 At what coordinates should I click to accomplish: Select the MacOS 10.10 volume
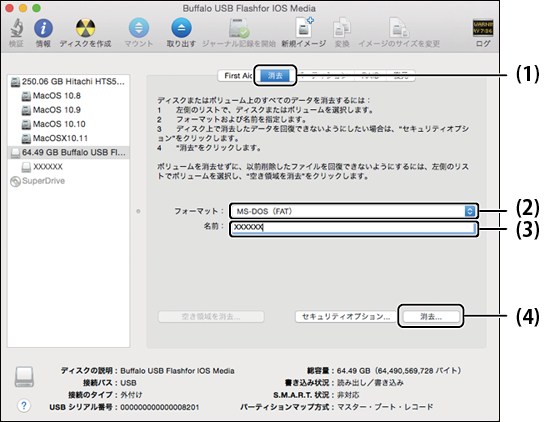coord(68,124)
